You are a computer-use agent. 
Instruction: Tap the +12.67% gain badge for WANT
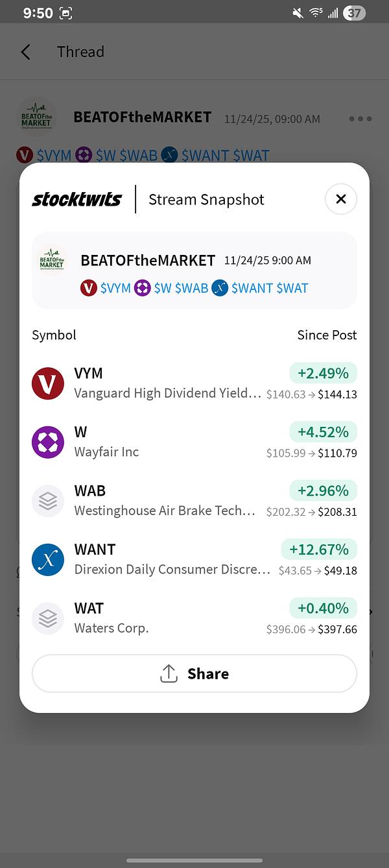point(319,549)
